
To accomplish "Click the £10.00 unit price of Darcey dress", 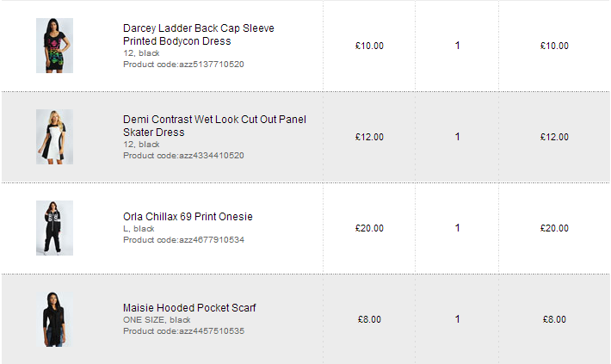I will [x=369, y=46].
